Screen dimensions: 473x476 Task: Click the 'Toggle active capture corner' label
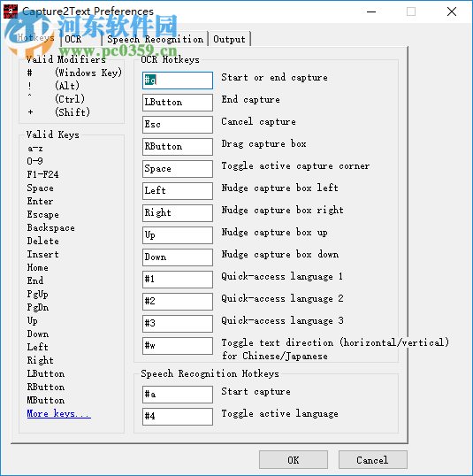point(295,166)
